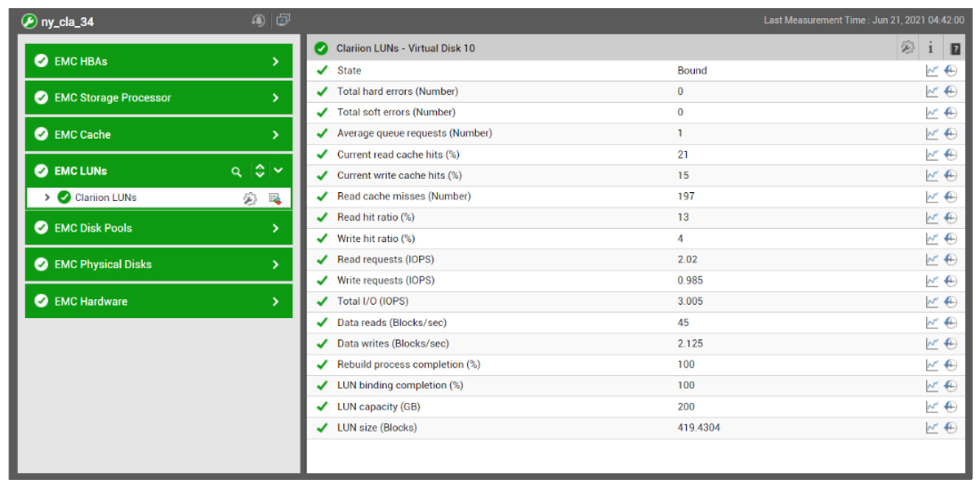
Task: Show the graph for Total hard errors
Action: click(932, 92)
